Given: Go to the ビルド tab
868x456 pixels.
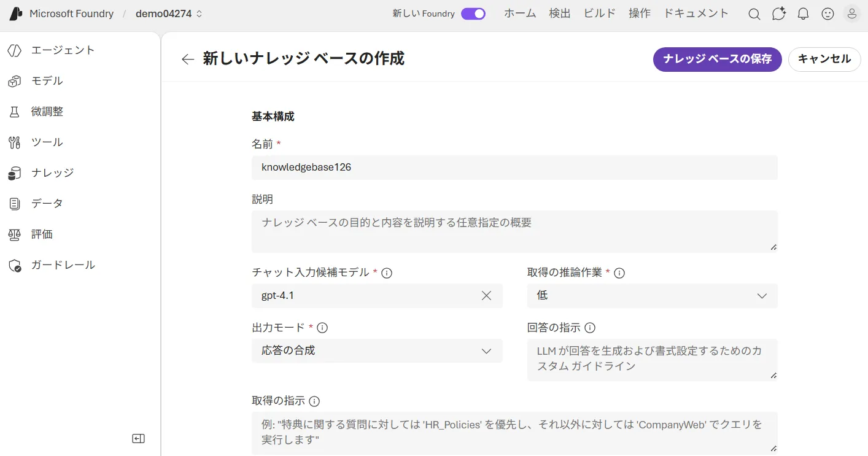Looking at the screenshot, I should [x=600, y=14].
